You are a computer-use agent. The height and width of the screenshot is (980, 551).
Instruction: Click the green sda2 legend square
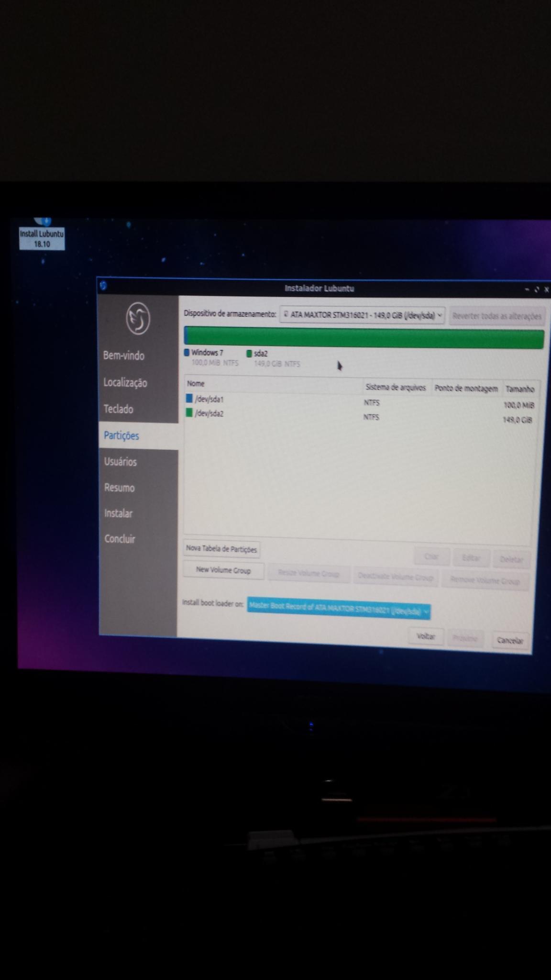coord(249,354)
